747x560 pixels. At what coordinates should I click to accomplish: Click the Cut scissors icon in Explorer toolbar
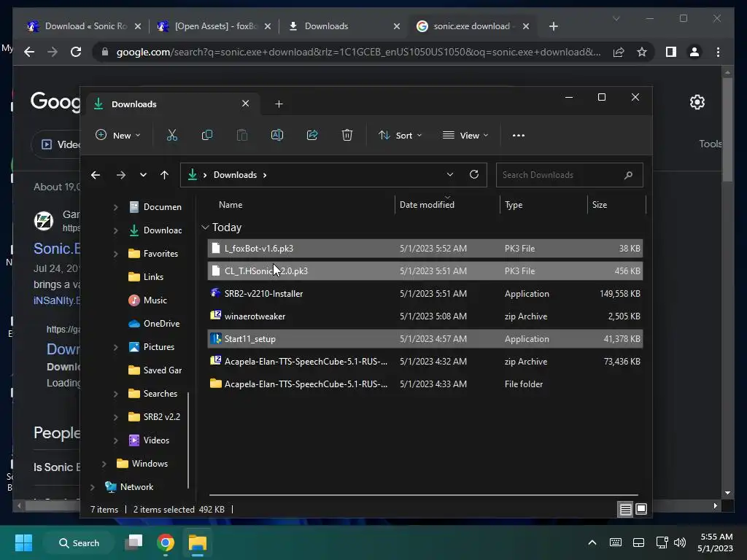172,135
